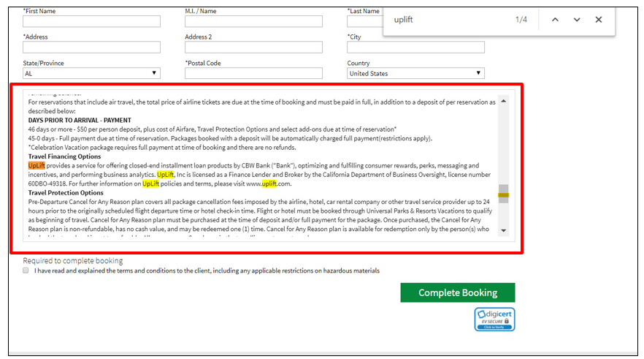Click terms scrollbar down arrow
Viewport: 644px width, 359px height.
504,230
